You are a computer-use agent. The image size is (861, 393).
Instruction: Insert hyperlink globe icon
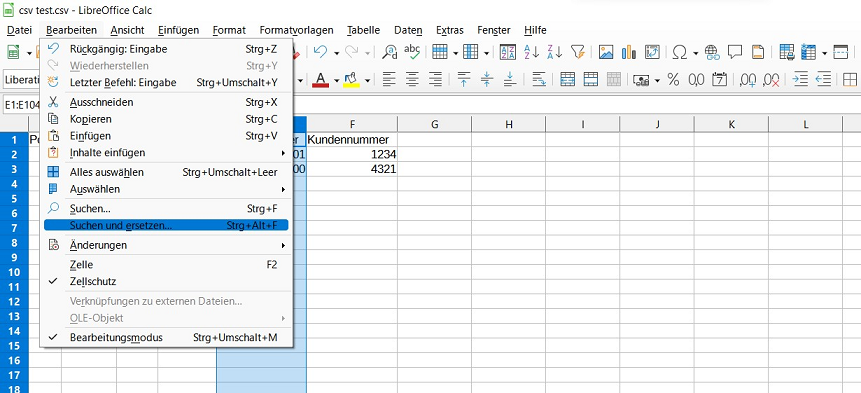[712, 52]
